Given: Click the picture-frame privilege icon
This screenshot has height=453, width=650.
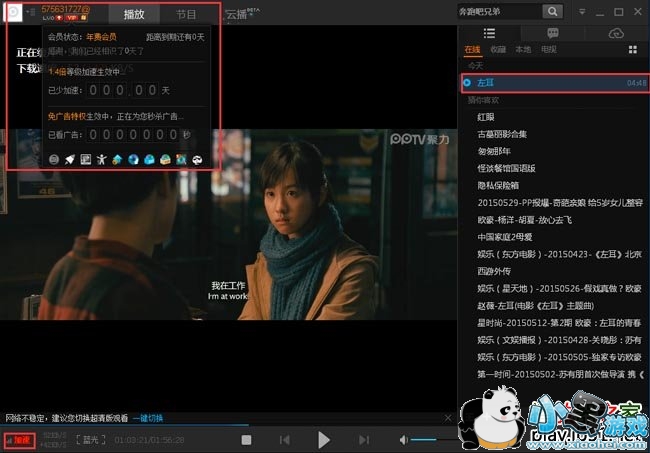Looking at the screenshot, I should coord(86,160).
